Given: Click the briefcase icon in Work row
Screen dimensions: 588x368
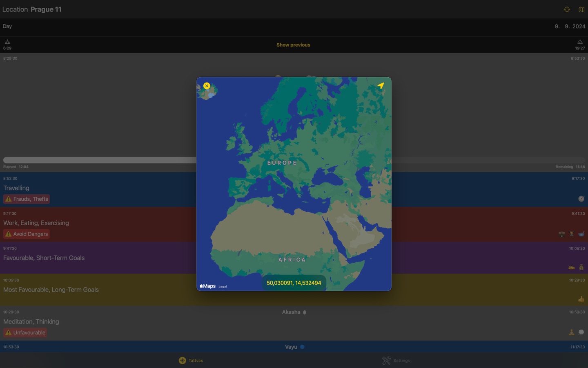Looking at the screenshot, I should pyautogui.click(x=562, y=234).
